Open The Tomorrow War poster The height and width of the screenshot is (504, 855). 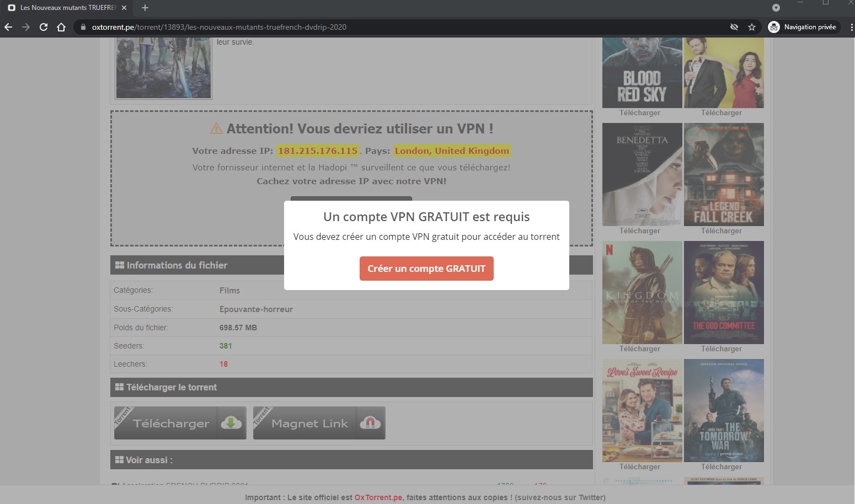tap(724, 410)
